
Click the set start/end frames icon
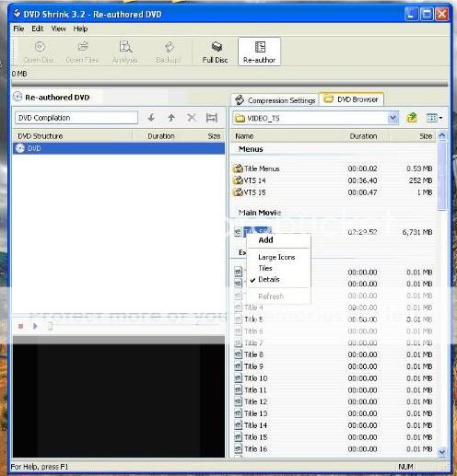coord(212,118)
